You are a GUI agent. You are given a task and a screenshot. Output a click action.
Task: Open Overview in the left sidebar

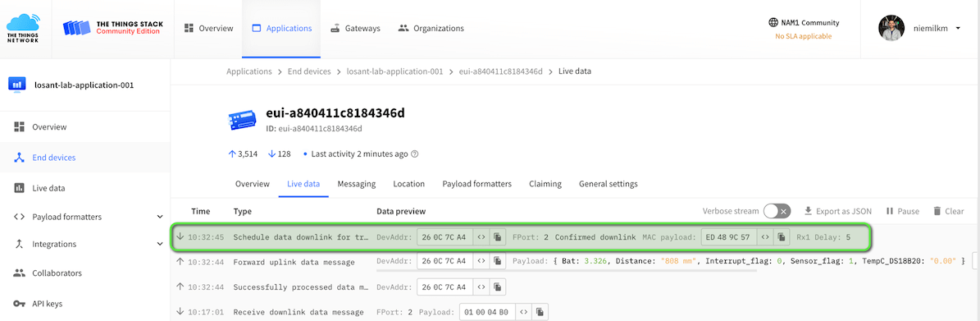click(85, 127)
